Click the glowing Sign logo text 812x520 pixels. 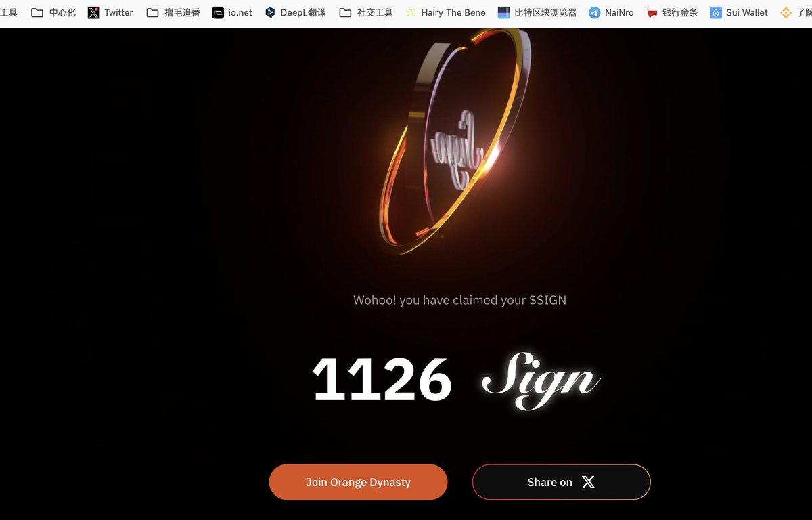pyautogui.click(x=541, y=380)
